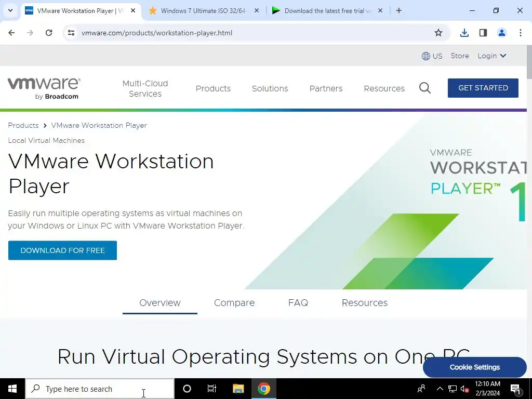532x399 pixels.
Task: Expand the Login dropdown
Action: 492,56
